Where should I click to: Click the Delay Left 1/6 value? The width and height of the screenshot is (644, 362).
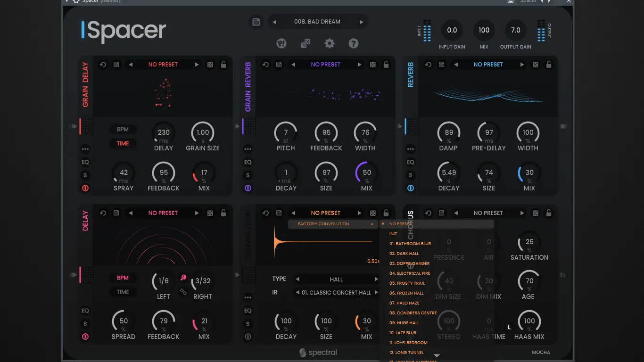pyautogui.click(x=164, y=281)
